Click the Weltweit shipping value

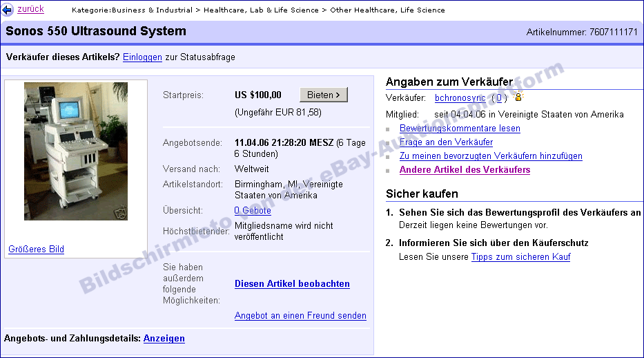(x=251, y=169)
